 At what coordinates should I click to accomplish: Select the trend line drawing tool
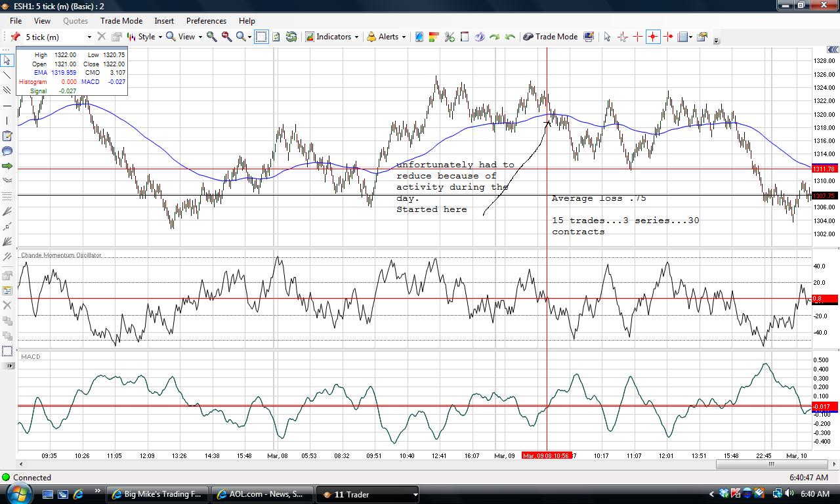(7, 75)
